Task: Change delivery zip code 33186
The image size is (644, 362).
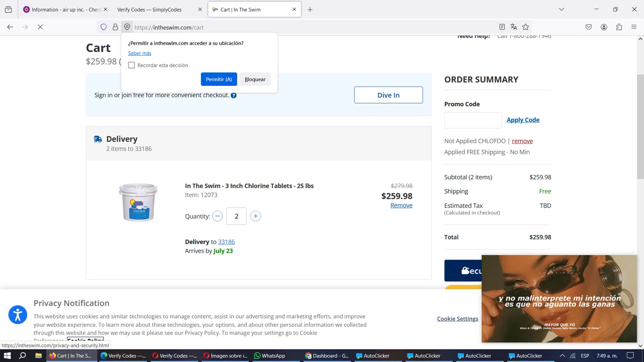Action: [x=226, y=242]
